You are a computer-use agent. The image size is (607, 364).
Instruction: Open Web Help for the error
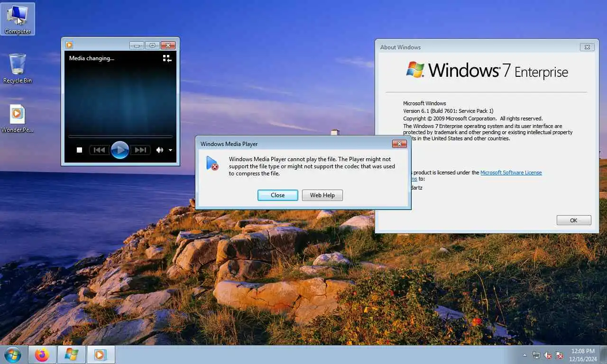click(x=322, y=195)
